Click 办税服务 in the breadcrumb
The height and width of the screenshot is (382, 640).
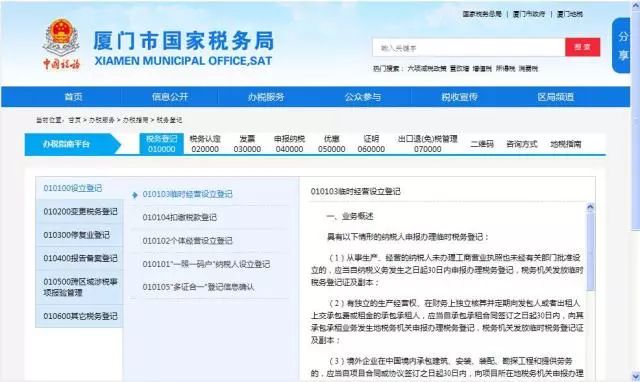[x=102, y=120]
